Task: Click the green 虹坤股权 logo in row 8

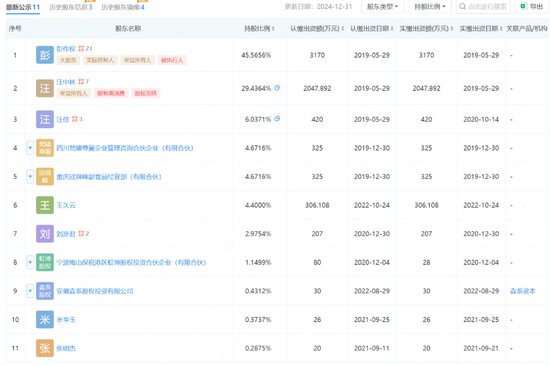Action: click(x=45, y=262)
